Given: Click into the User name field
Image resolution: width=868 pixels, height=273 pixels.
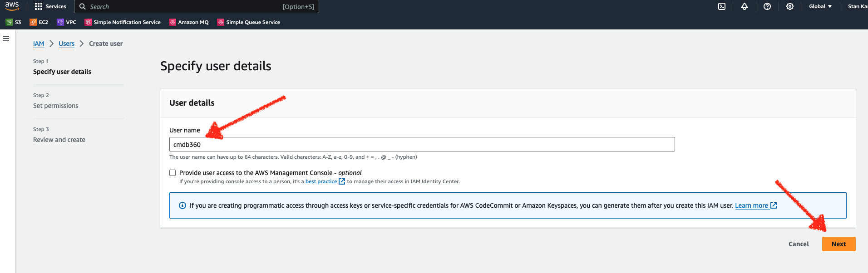Looking at the screenshot, I should [422, 144].
